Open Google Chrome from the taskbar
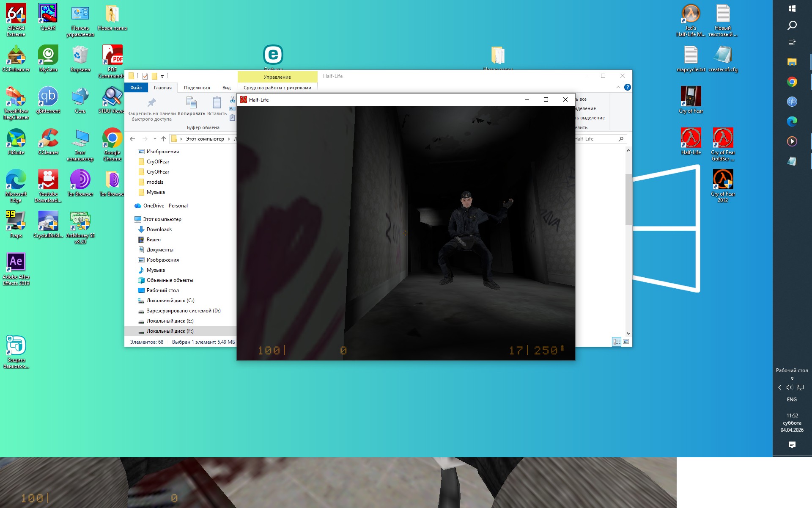 (792, 82)
